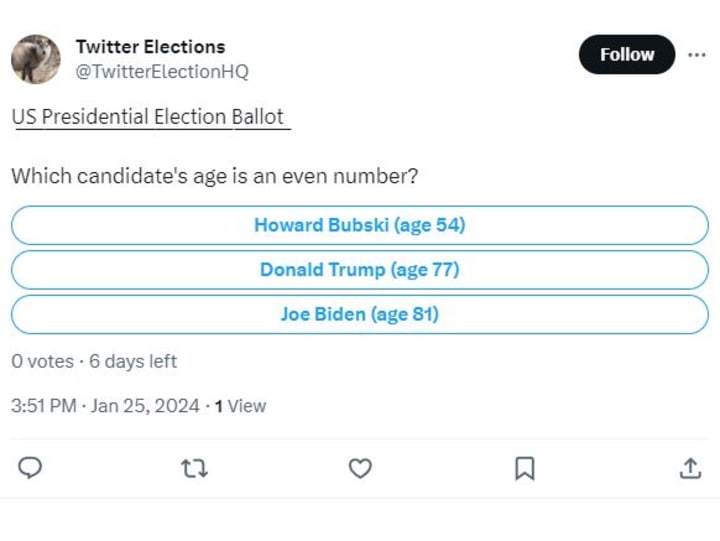Click the US Presidential Election Ballot text
720x541 pixels.
[149, 117]
